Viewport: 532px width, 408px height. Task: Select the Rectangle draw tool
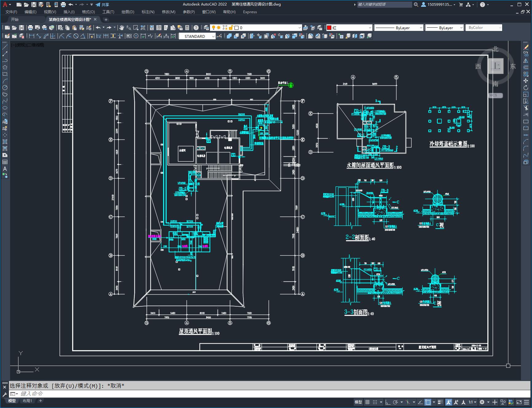(x=5, y=74)
